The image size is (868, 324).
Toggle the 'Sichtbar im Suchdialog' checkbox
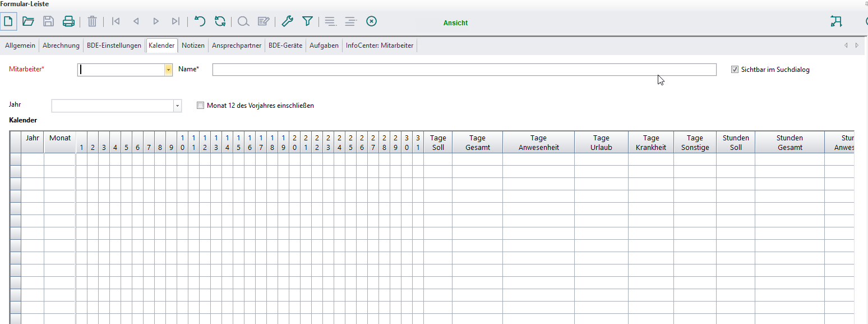pyautogui.click(x=735, y=70)
